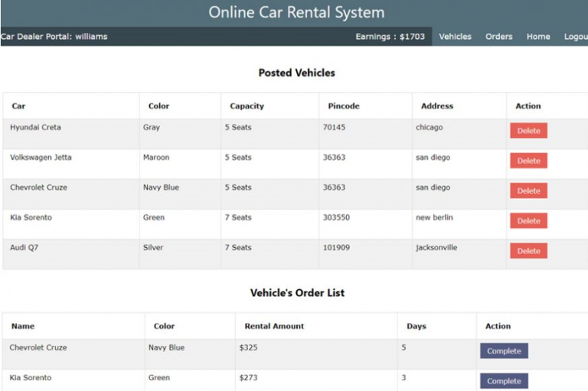
Task: Click the $325 rental amount cell
Action: (x=249, y=348)
